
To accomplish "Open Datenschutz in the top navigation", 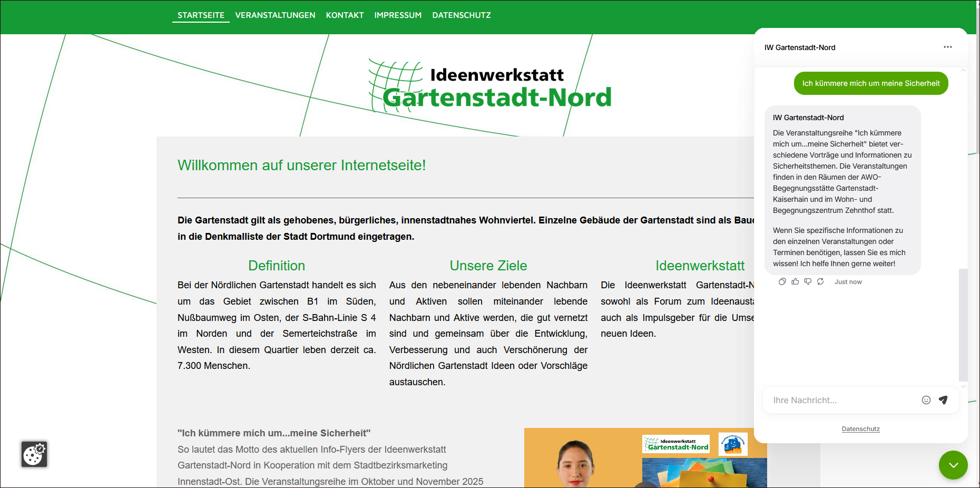I will (x=461, y=15).
